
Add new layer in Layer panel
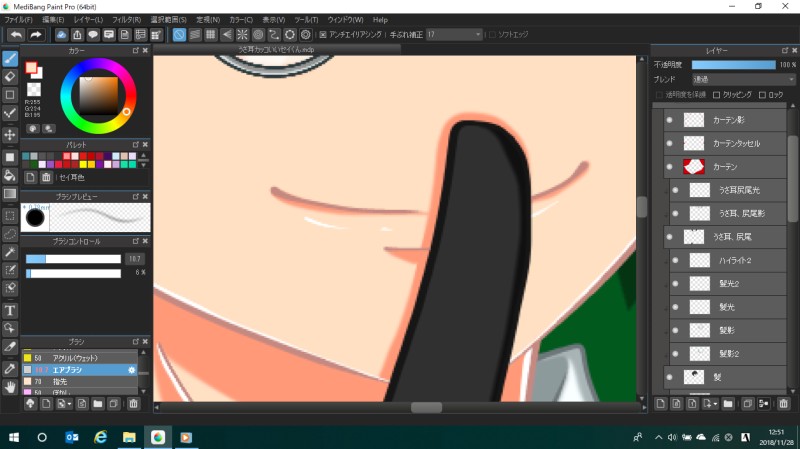[661, 404]
